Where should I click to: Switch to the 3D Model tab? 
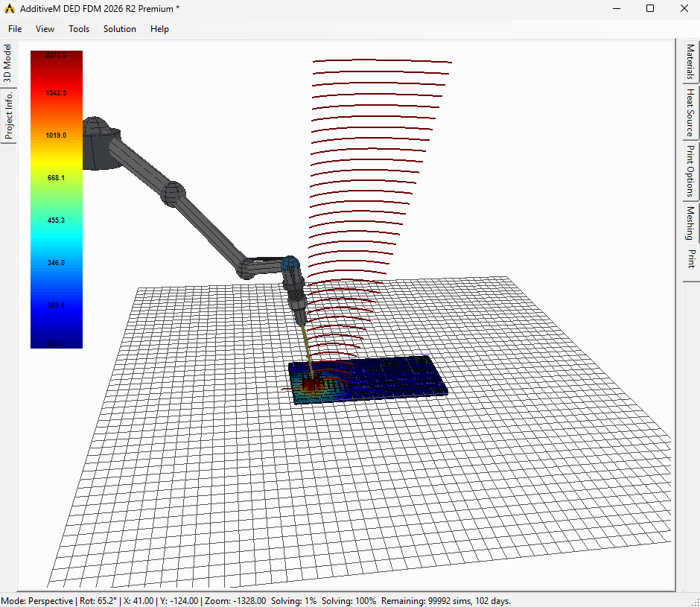point(7,63)
